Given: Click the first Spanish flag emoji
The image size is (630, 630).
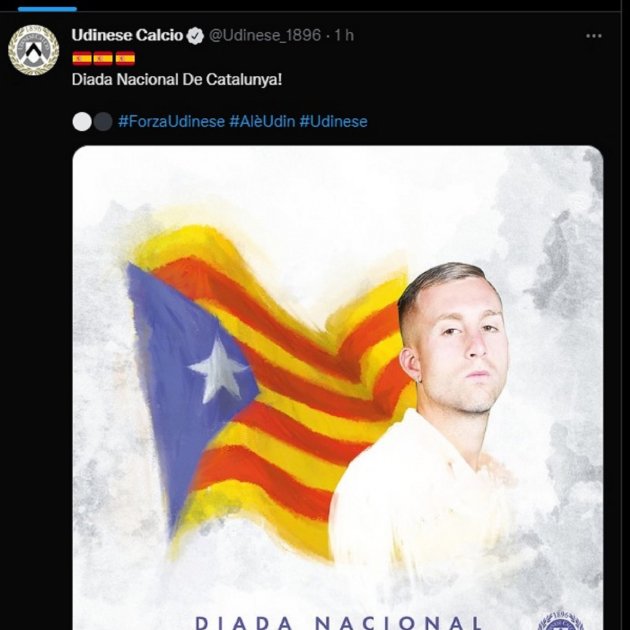Looking at the screenshot, I should 82,58.
